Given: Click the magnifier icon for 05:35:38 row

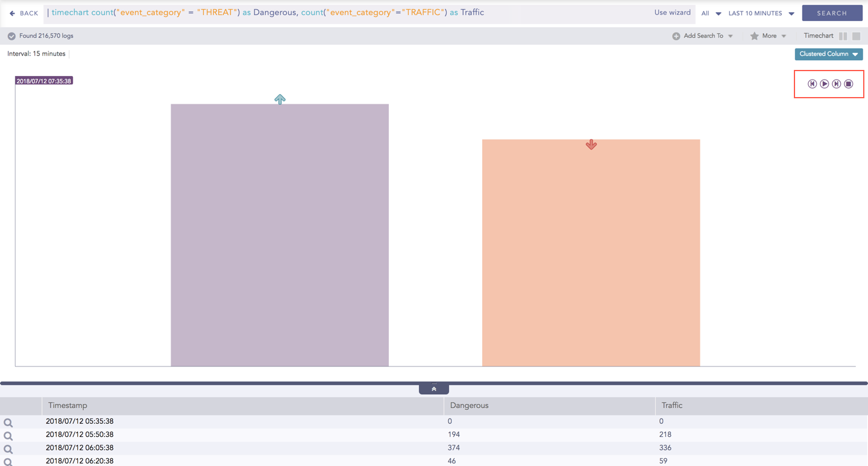Looking at the screenshot, I should pos(8,423).
